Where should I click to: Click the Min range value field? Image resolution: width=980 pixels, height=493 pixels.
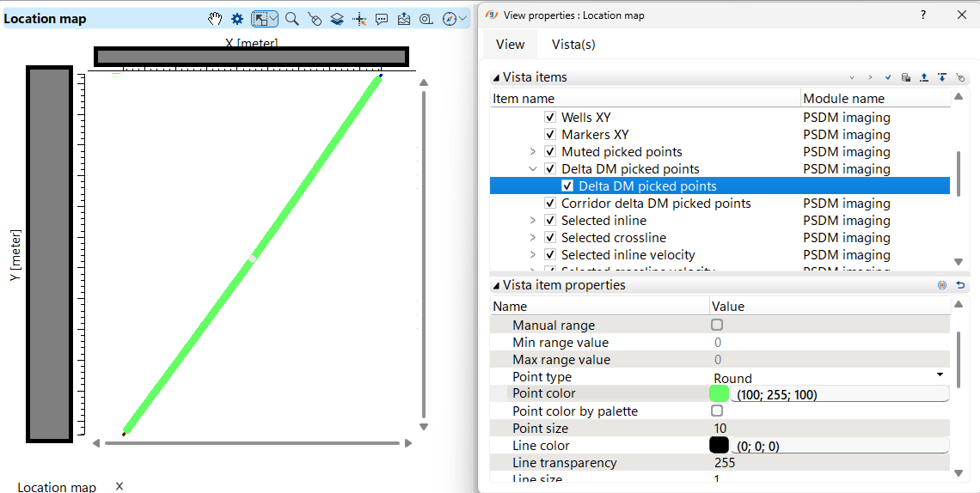(830, 342)
